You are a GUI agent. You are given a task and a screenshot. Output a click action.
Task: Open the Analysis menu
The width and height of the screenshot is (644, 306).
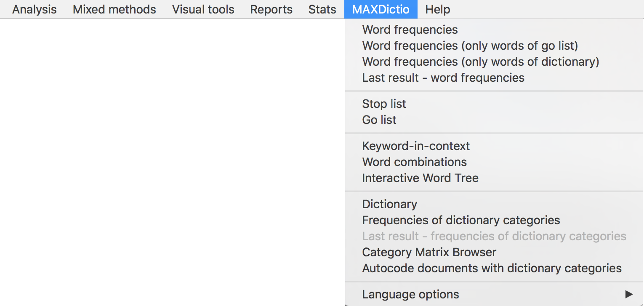[x=35, y=9]
